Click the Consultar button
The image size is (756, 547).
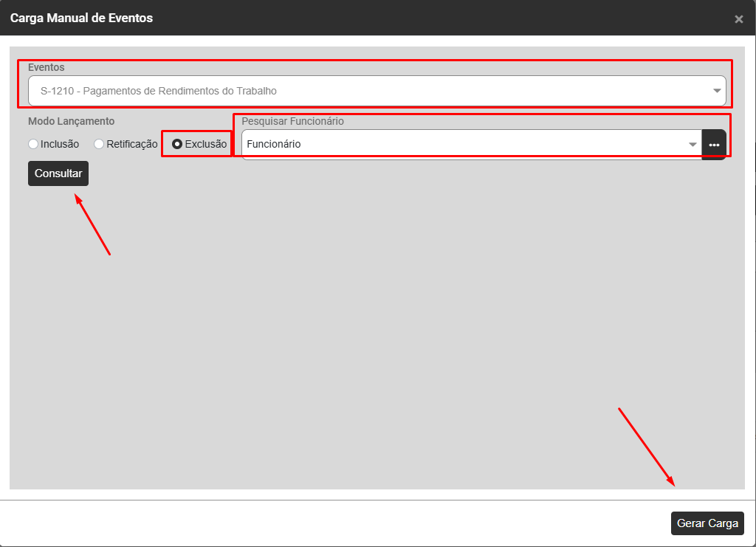coord(58,173)
